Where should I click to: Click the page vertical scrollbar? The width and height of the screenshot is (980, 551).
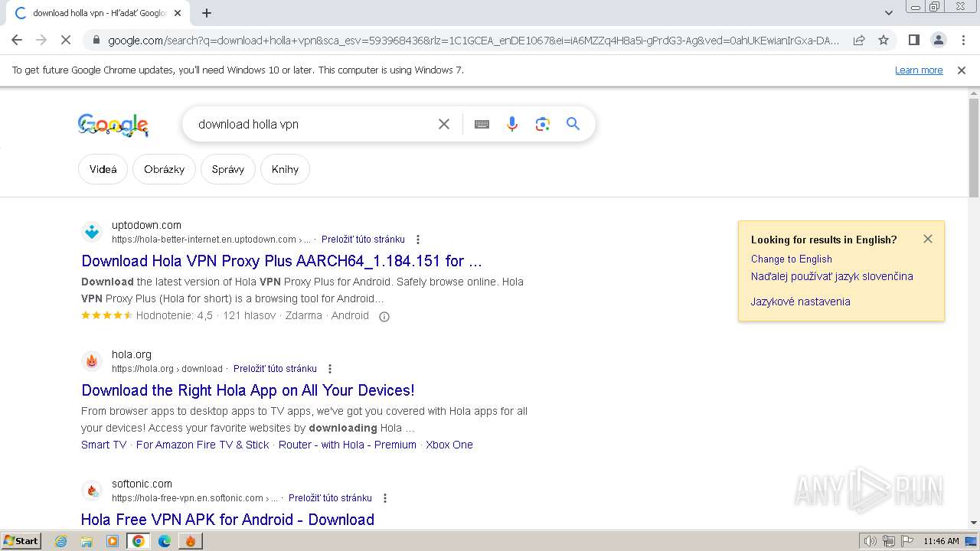pyautogui.click(x=974, y=149)
